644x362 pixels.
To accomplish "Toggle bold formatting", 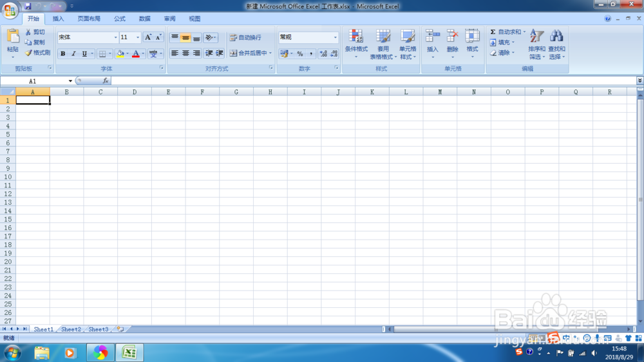I will (x=63, y=53).
